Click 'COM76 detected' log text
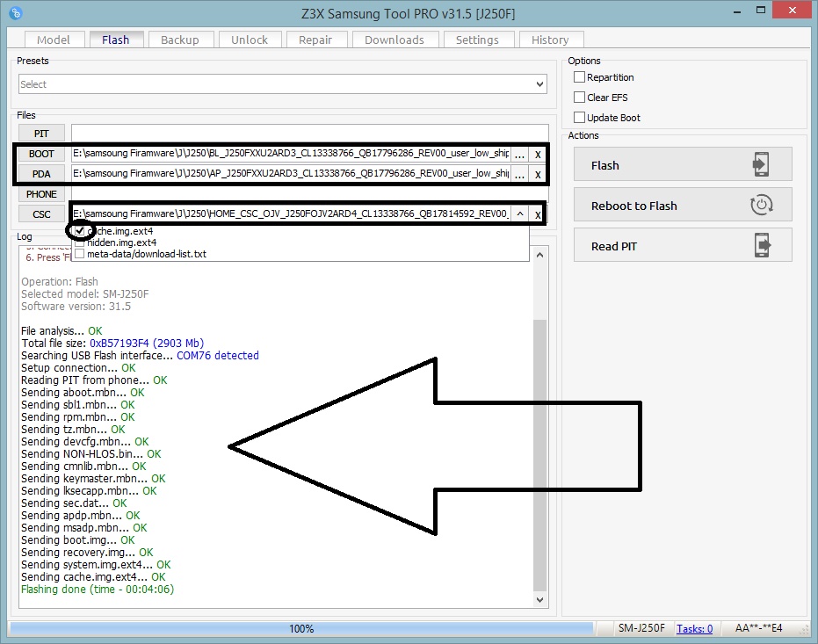Image resolution: width=818 pixels, height=644 pixels. coord(218,356)
